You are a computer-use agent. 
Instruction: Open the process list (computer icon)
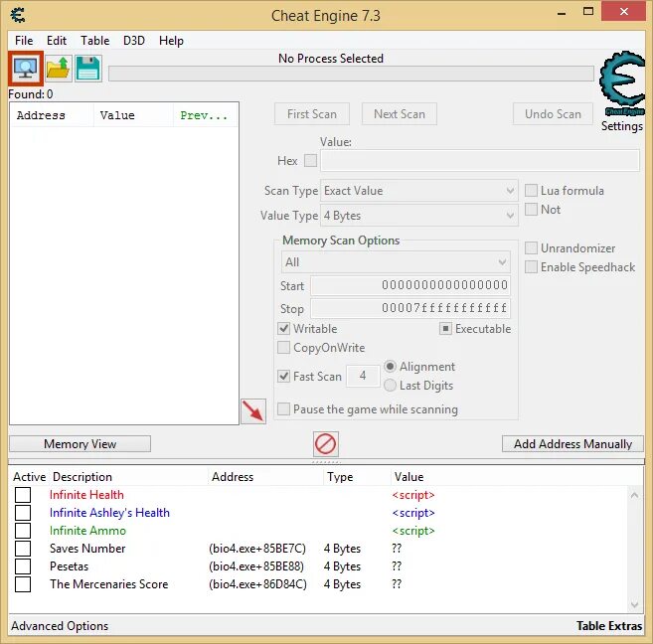[26, 69]
